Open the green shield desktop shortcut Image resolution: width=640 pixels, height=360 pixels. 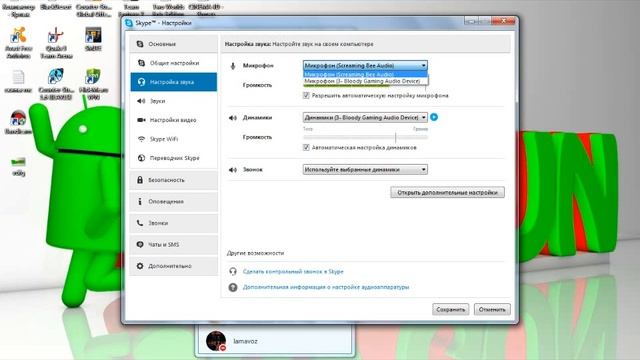[93, 84]
